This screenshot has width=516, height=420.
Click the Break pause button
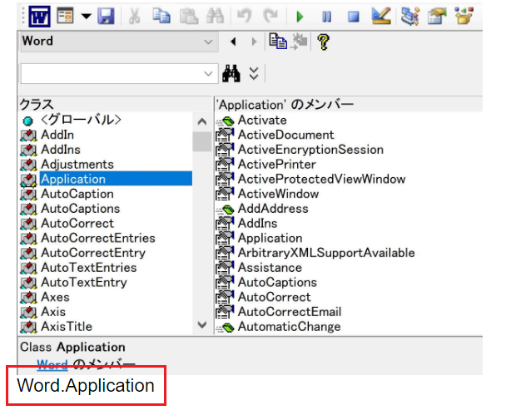point(326,17)
